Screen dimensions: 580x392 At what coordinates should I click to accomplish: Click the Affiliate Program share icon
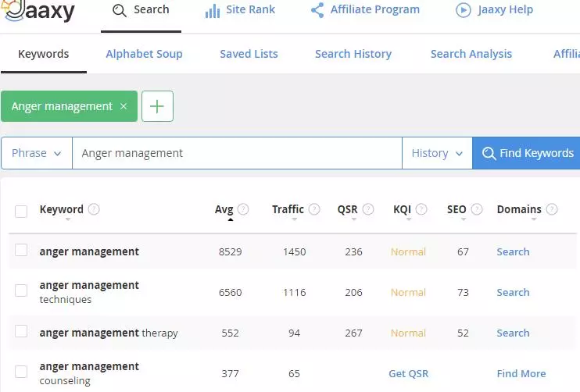[317, 10]
